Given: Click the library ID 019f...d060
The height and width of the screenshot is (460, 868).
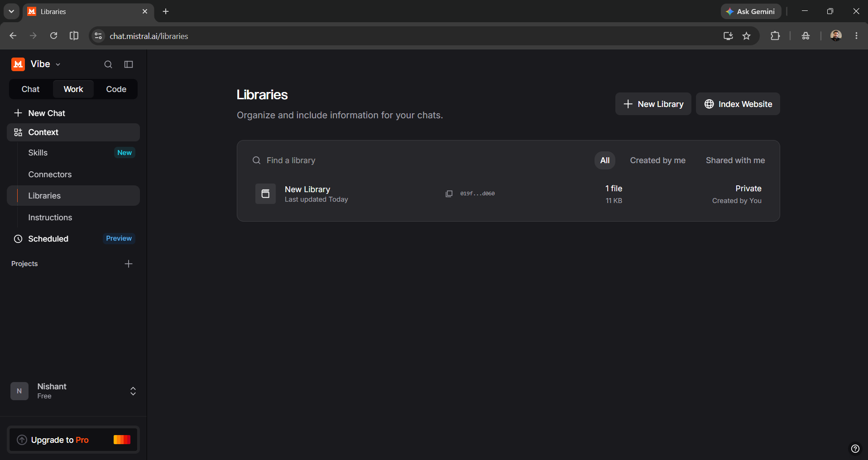Looking at the screenshot, I should [477, 194].
